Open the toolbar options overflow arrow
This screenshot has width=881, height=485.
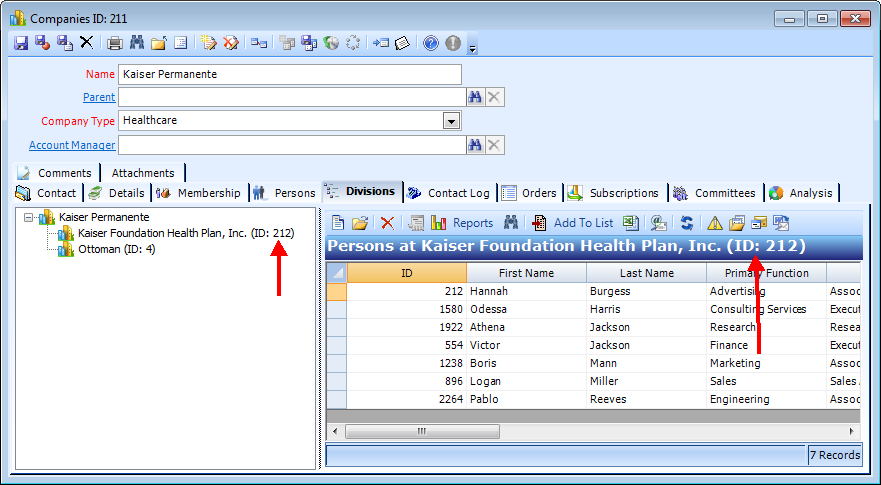473,49
